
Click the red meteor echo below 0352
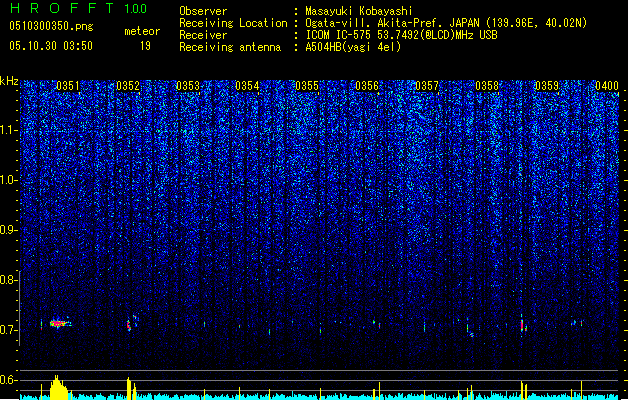click(x=129, y=325)
